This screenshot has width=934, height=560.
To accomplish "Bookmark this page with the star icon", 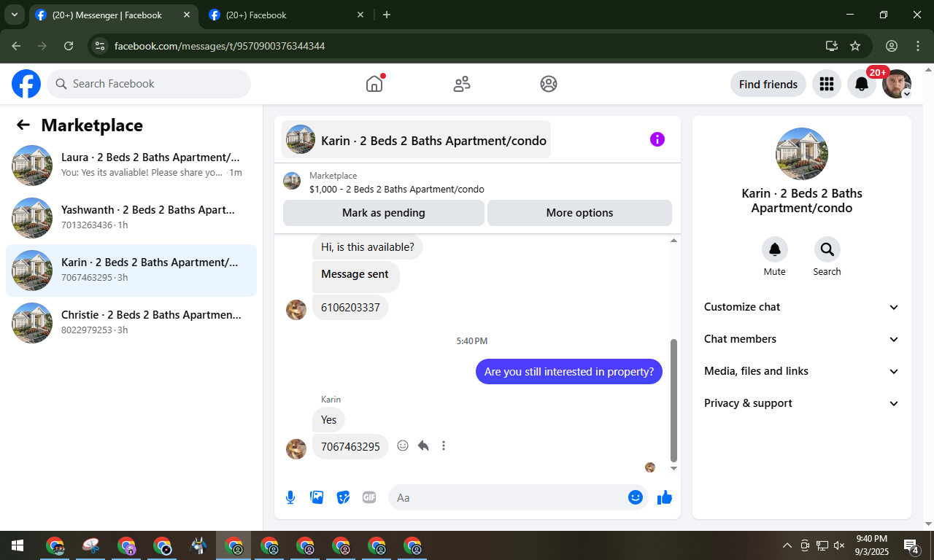I will coord(855,46).
